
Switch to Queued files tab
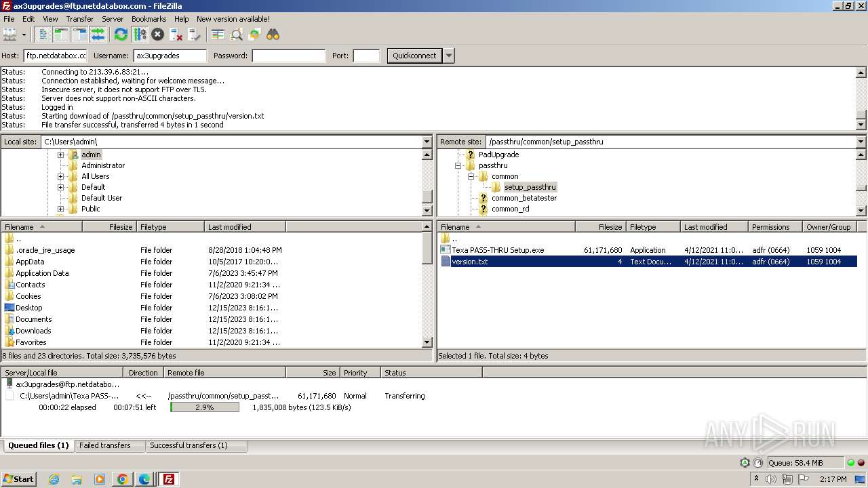coord(38,445)
